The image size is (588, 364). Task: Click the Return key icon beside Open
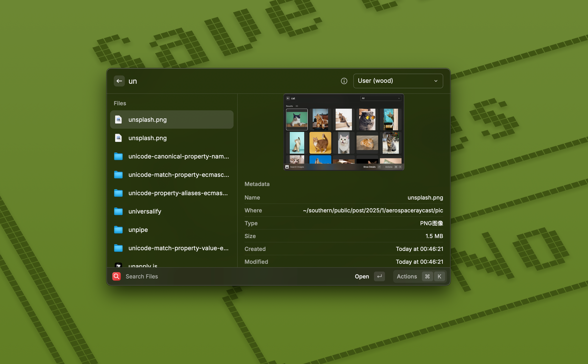[379, 276]
